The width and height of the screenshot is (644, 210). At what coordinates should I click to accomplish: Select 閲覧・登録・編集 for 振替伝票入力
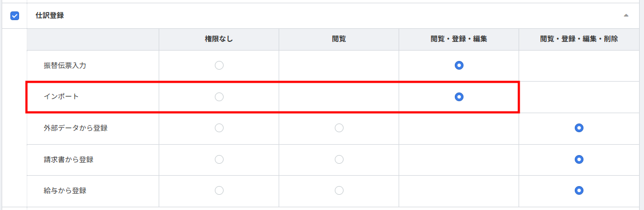(x=459, y=66)
